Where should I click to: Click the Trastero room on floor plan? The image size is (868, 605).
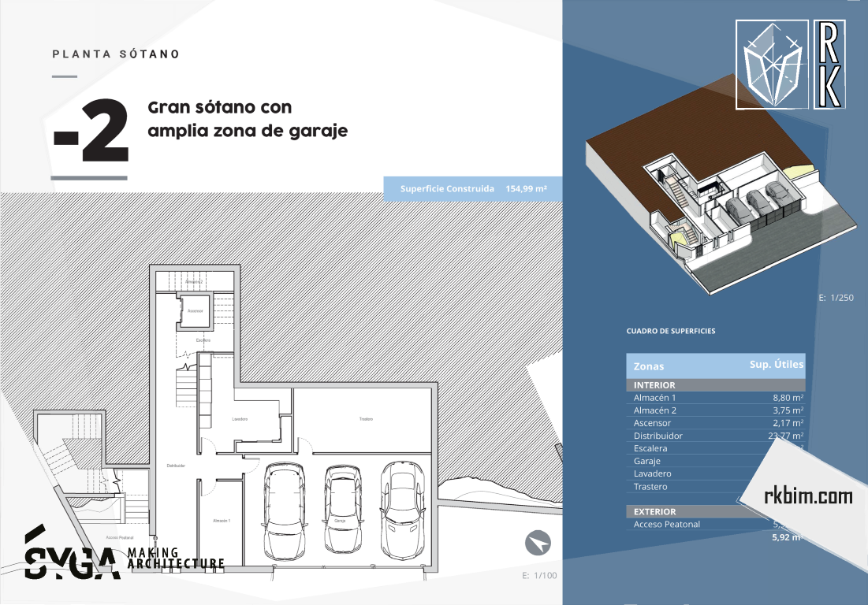[365, 419]
